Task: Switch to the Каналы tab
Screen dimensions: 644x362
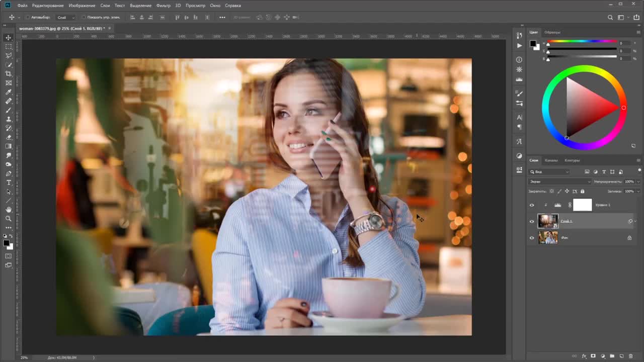Action: pyautogui.click(x=551, y=160)
